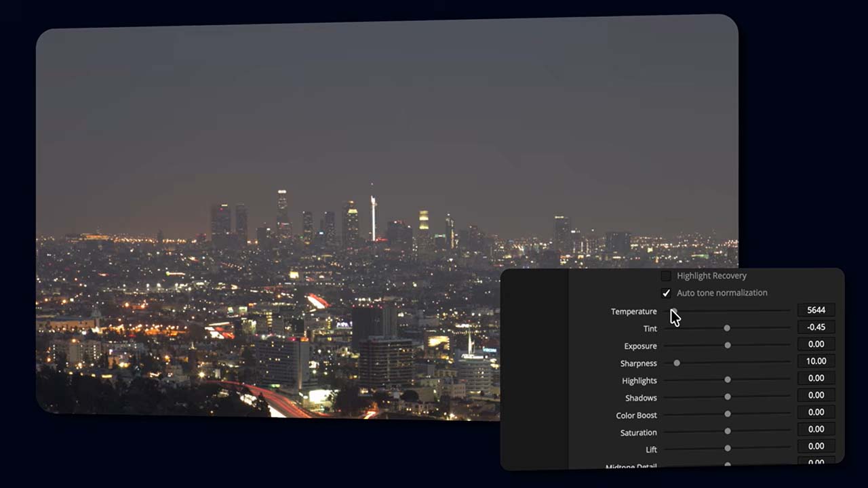Select the Temperature value field showing 5644

[x=816, y=310]
